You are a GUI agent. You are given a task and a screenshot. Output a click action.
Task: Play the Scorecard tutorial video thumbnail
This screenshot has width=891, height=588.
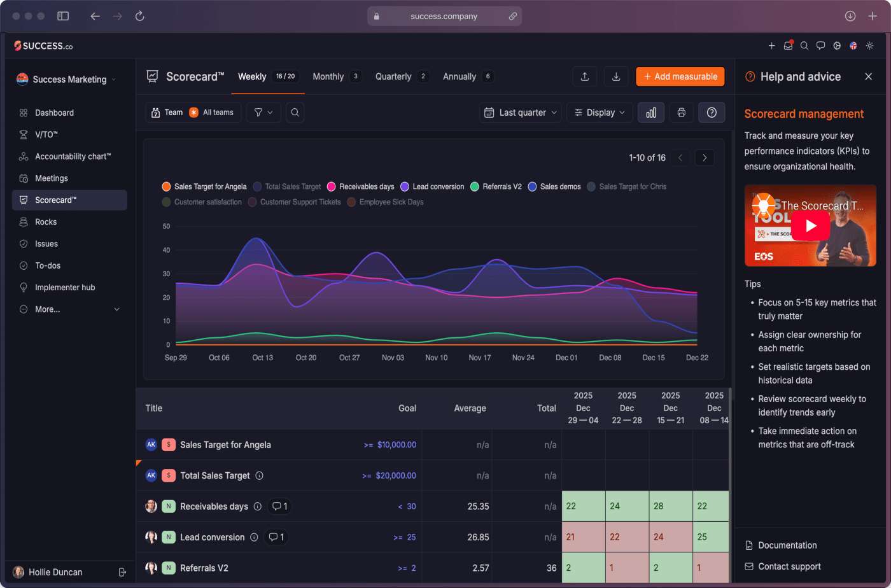(810, 225)
